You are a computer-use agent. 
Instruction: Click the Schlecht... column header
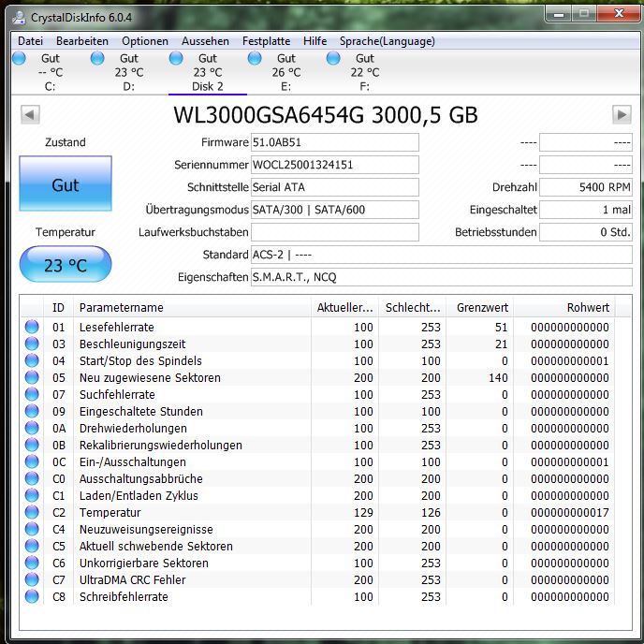pyautogui.click(x=413, y=308)
